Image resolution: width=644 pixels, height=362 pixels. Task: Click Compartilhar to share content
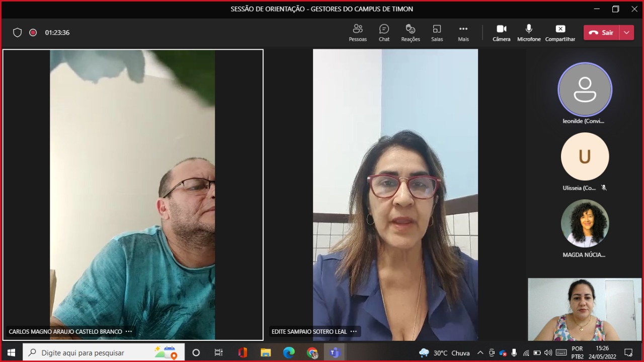(x=560, y=33)
